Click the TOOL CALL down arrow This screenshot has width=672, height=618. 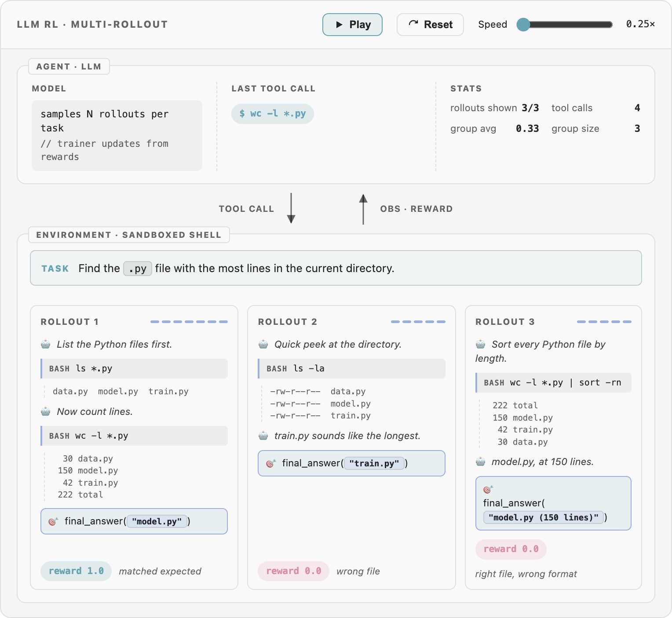coord(291,208)
